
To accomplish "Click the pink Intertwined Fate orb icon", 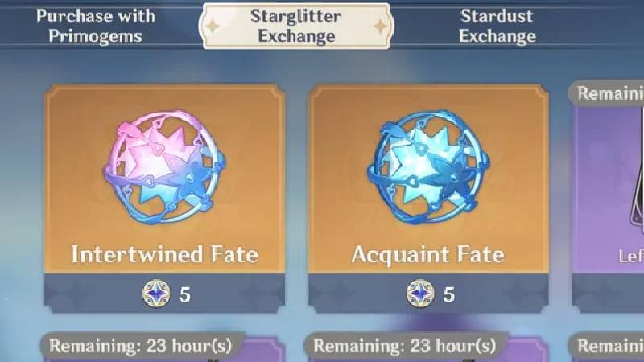I will pos(164,167).
